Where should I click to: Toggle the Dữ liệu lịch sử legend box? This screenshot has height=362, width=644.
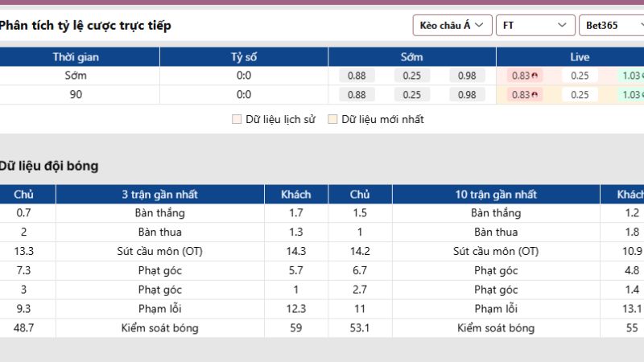click(x=237, y=120)
